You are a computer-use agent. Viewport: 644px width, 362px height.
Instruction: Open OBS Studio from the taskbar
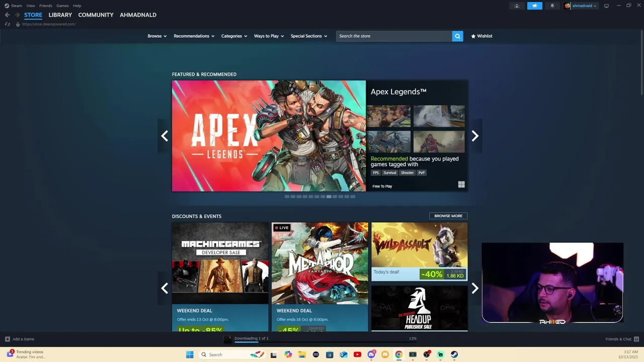[x=427, y=354]
